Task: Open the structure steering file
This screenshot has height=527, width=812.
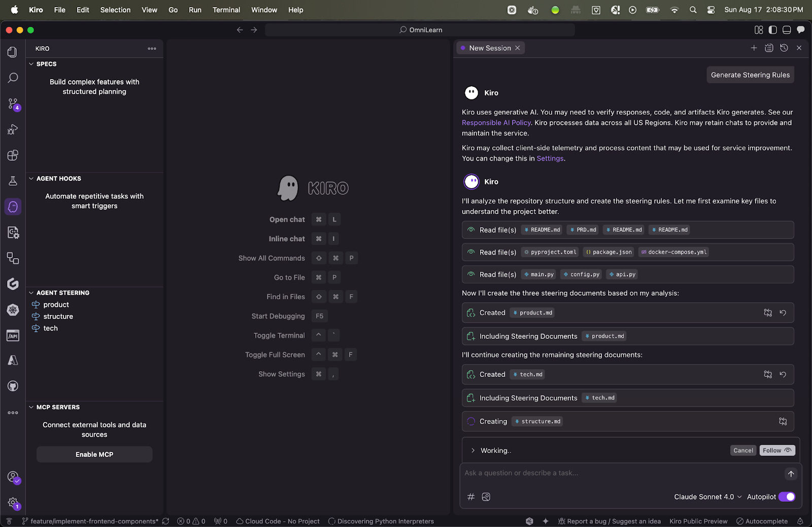Action: coord(58,317)
